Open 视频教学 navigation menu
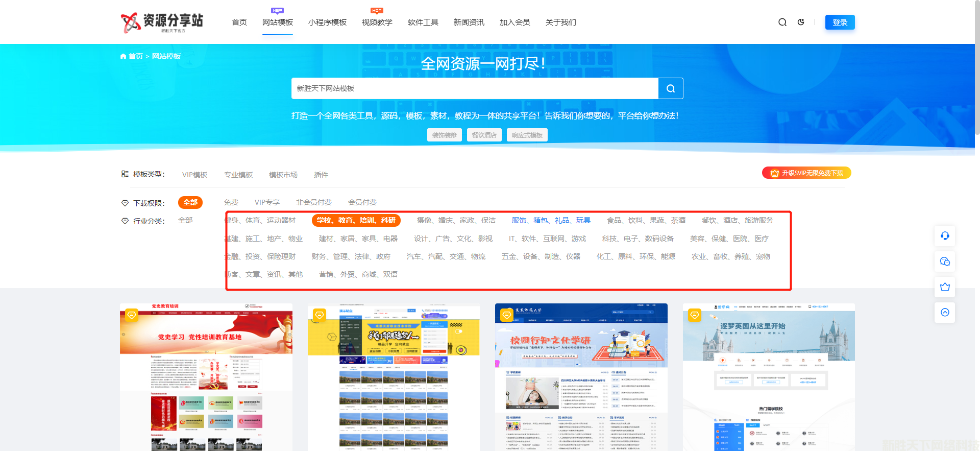The image size is (980, 451). (x=377, y=22)
